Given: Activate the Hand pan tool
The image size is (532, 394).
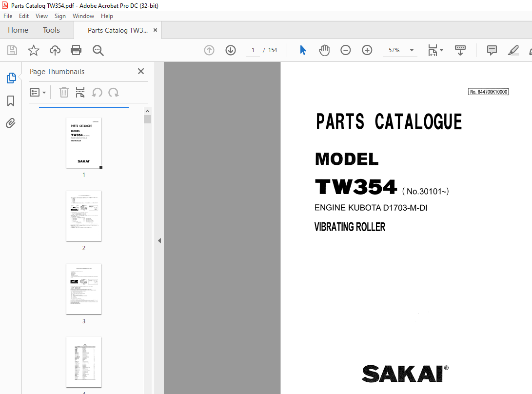Looking at the screenshot, I should 324,50.
